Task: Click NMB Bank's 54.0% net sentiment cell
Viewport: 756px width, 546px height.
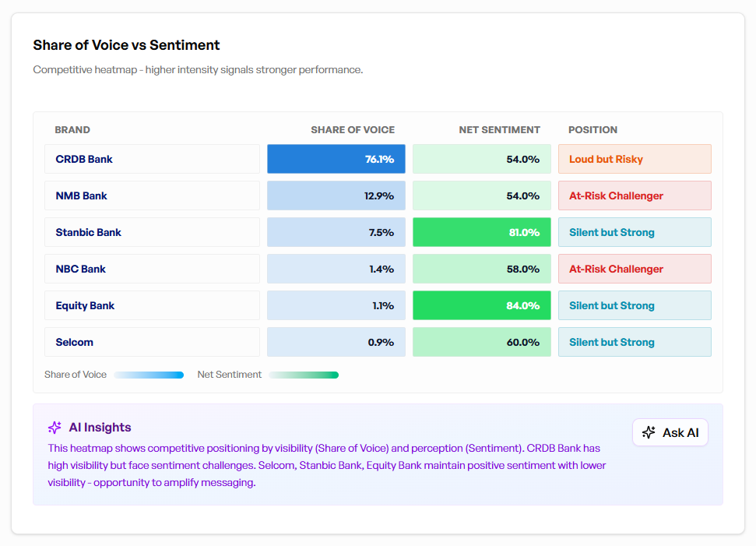Action: coord(482,196)
